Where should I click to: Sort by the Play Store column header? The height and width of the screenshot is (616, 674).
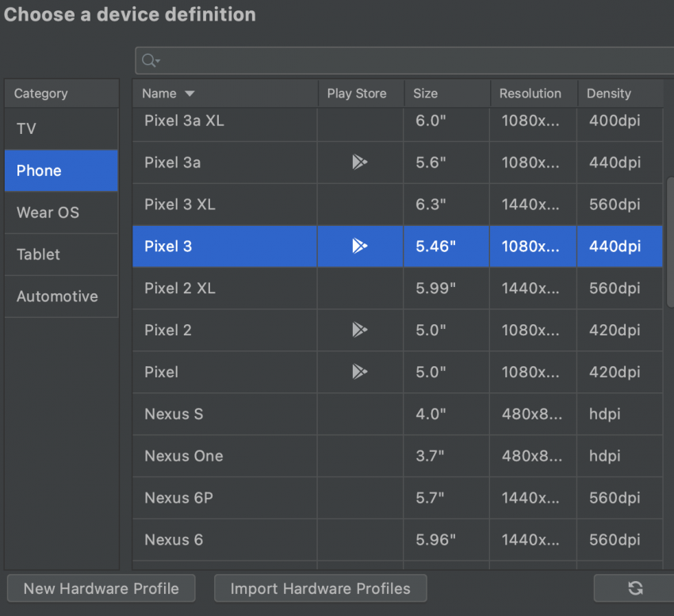point(357,94)
